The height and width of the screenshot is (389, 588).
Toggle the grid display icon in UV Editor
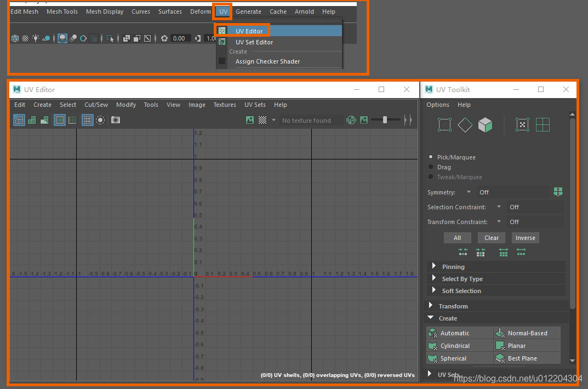pos(87,120)
